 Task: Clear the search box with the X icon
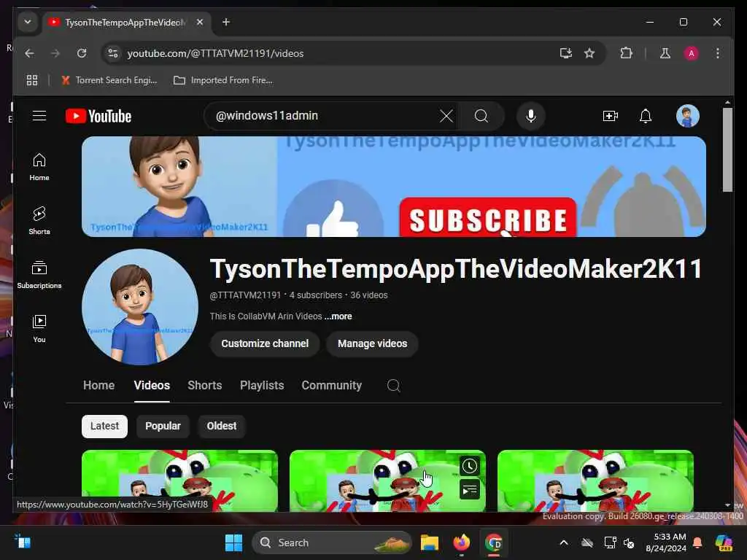pos(446,116)
